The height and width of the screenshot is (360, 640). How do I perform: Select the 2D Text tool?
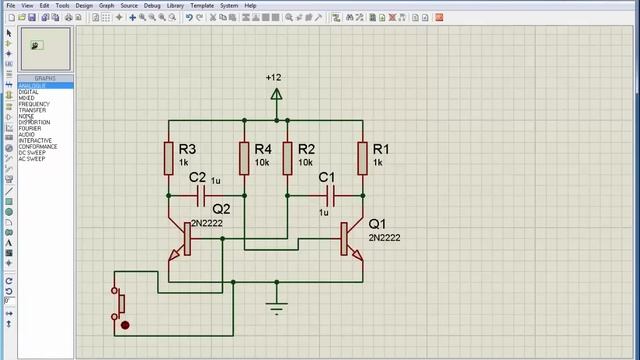point(9,243)
